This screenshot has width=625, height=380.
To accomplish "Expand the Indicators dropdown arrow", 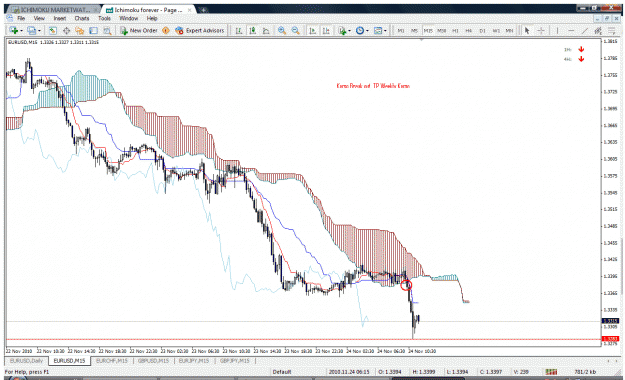I will (x=349, y=31).
